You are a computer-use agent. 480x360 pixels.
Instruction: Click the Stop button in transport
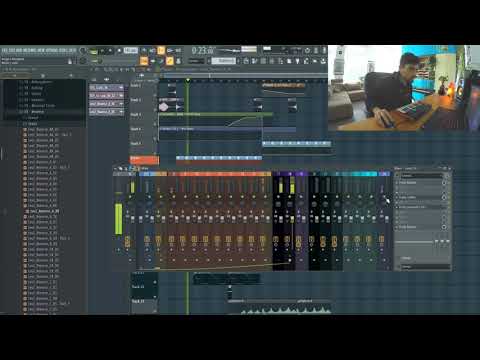[110, 51]
